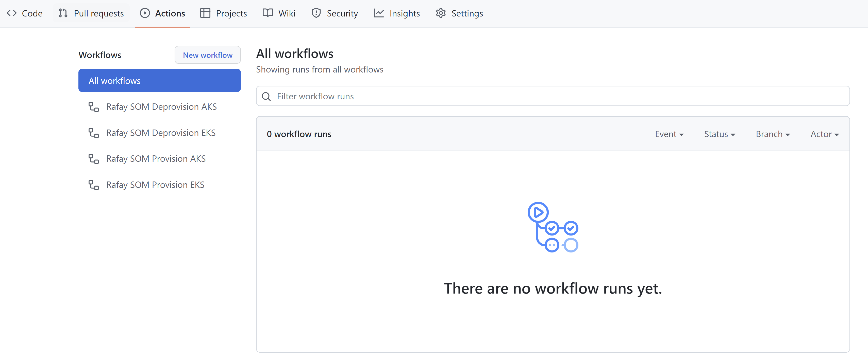Click the New workflow button
This screenshot has width=868, height=362.
tap(208, 55)
